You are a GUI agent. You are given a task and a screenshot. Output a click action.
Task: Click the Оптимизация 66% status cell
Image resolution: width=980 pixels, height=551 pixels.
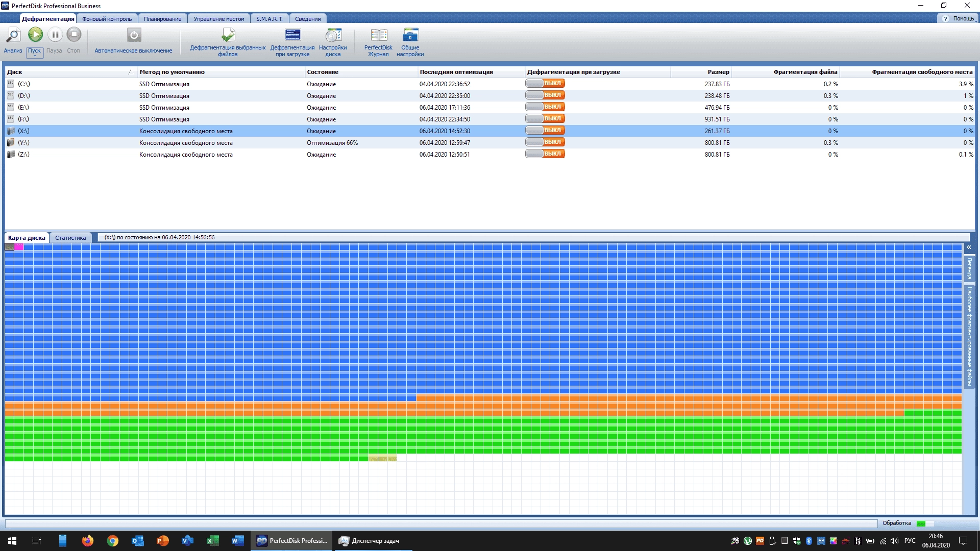332,143
